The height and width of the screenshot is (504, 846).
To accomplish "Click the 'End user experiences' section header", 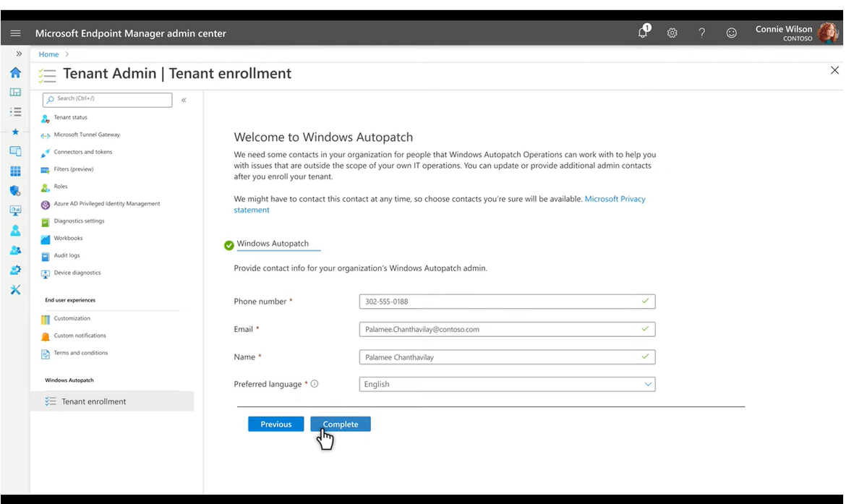I will [x=70, y=300].
